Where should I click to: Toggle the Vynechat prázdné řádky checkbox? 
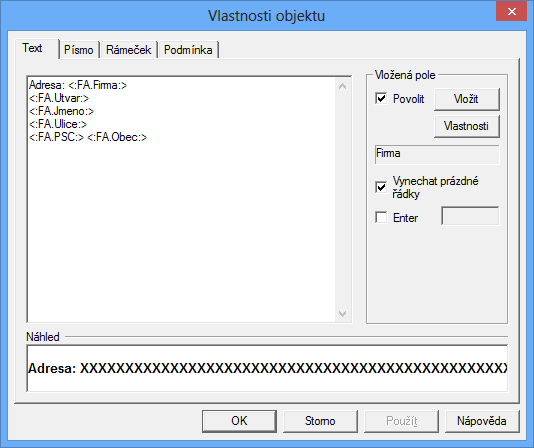[381, 187]
